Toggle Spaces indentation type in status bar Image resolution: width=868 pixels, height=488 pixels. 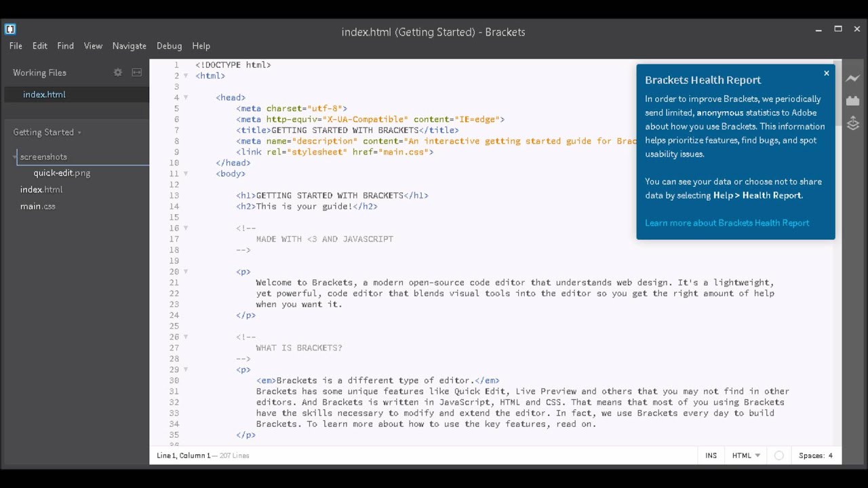click(x=811, y=455)
